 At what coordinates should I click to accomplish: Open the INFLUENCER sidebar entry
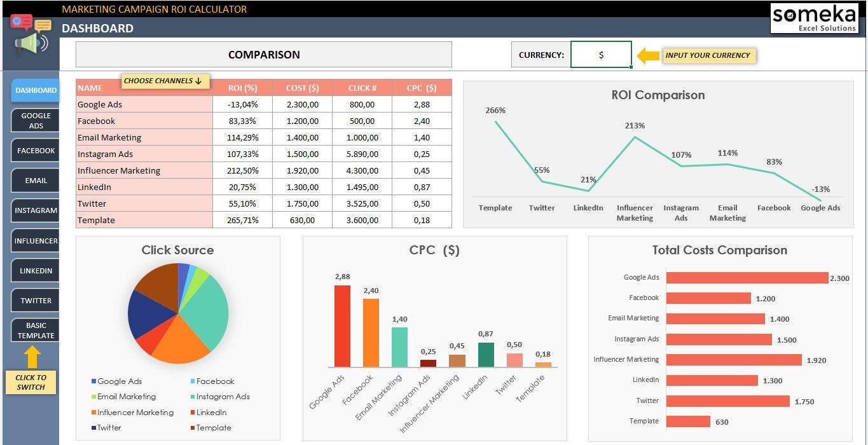pos(35,240)
